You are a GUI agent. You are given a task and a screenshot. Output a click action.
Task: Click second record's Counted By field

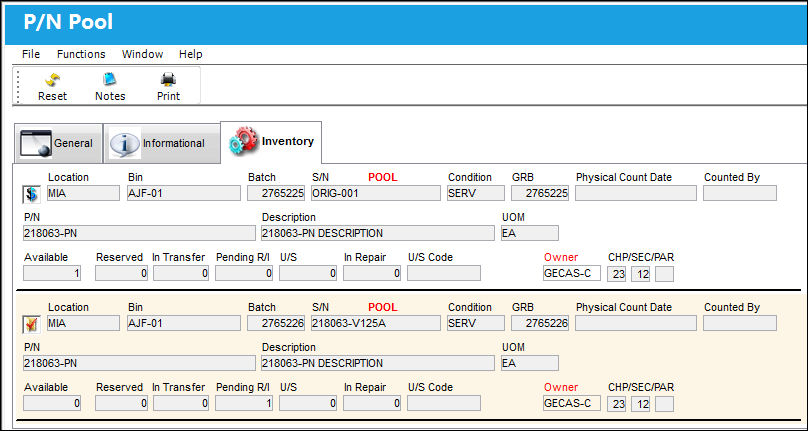[x=740, y=323]
